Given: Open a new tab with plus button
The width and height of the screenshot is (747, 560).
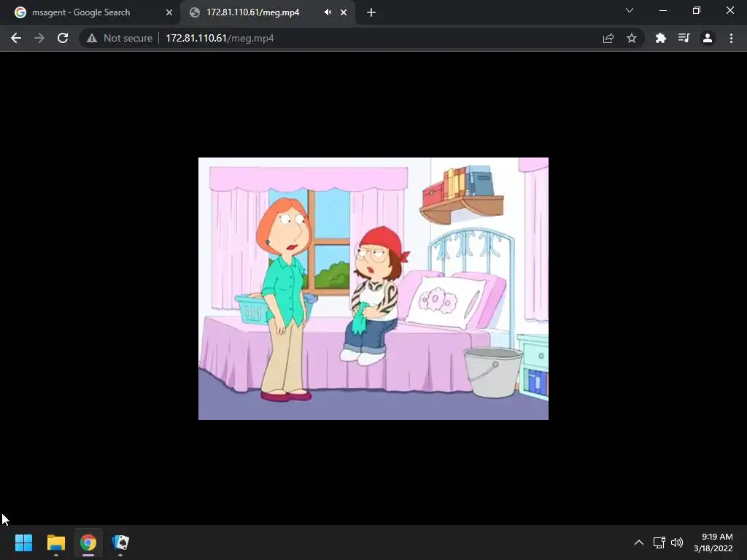Looking at the screenshot, I should point(371,12).
